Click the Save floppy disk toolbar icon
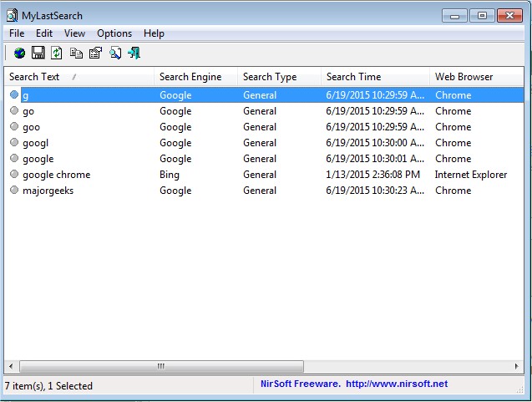Image resolution: width=532 pixels, height=402 pixels. (x=38, y=53)
